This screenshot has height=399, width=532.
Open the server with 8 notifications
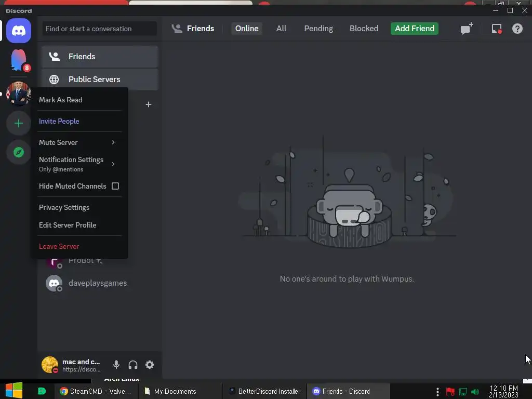click(19, 60)
